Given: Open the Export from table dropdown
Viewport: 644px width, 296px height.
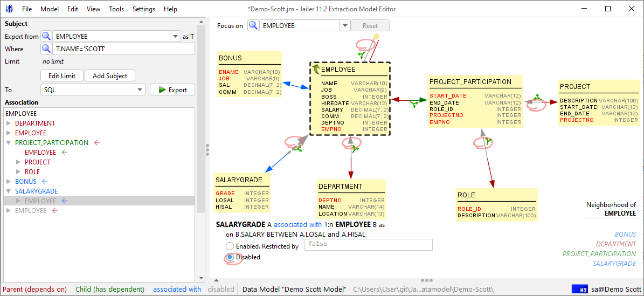Looking at the screenshot, I should point(175,36).
